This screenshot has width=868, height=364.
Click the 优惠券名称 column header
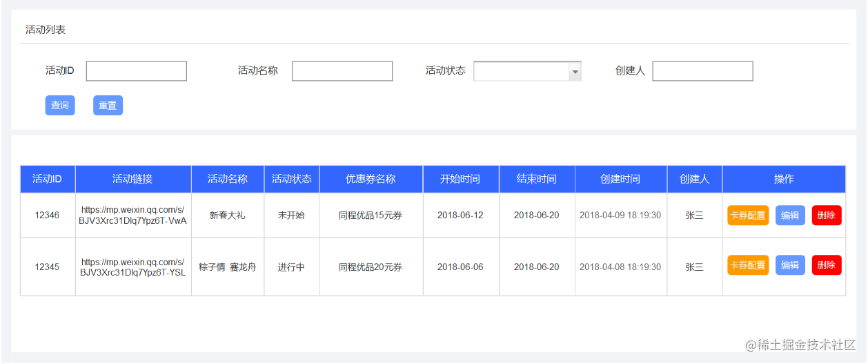point(371,179)
